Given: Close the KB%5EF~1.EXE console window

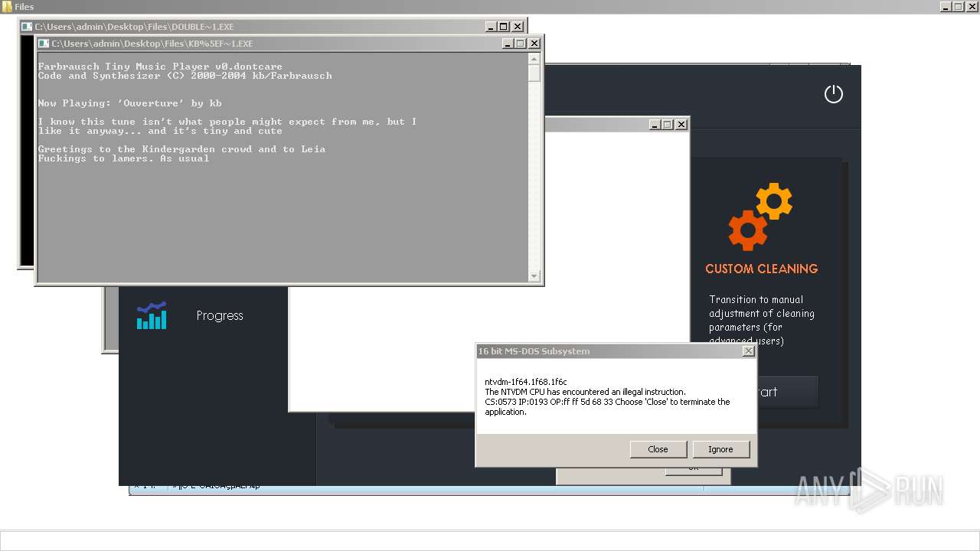Looking at the screenshot, I should pos(534,44).
